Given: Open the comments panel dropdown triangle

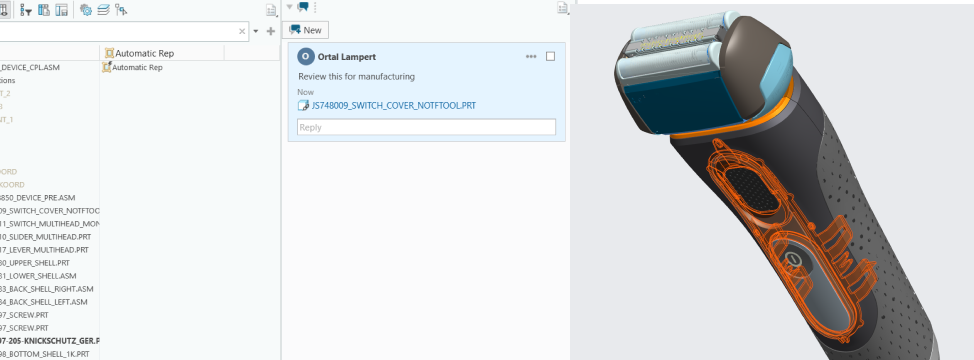Looking at the screenshot, I should point(289,7).
